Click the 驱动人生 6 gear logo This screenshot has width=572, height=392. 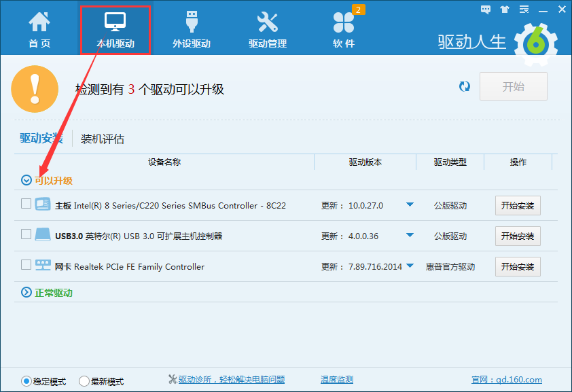pyautogui.click(x=536, y=42)
